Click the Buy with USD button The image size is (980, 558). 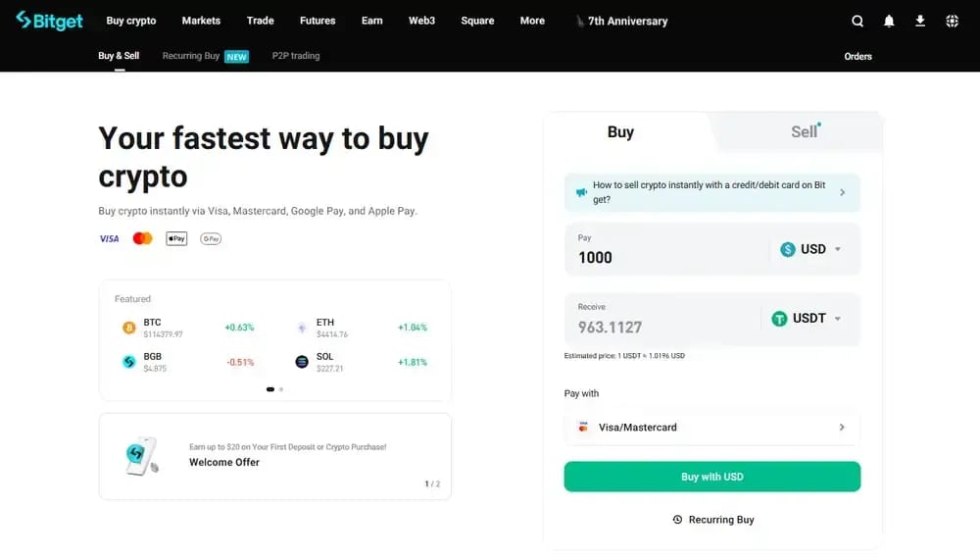[x=711, y=477]
